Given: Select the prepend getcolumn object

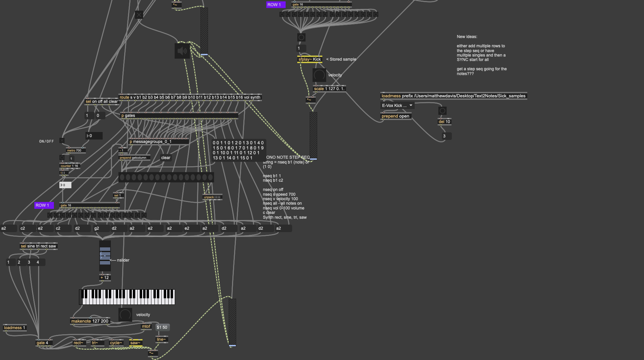Looking at the screenshot, I should pyautogui.click(x=134, y=158).
